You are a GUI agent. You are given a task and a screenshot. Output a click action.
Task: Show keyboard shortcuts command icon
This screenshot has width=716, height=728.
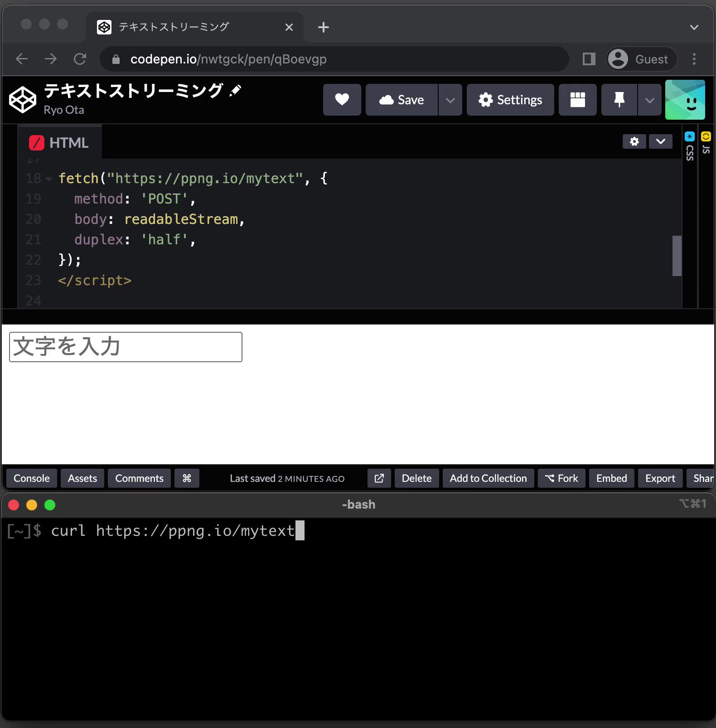(187, 478)
